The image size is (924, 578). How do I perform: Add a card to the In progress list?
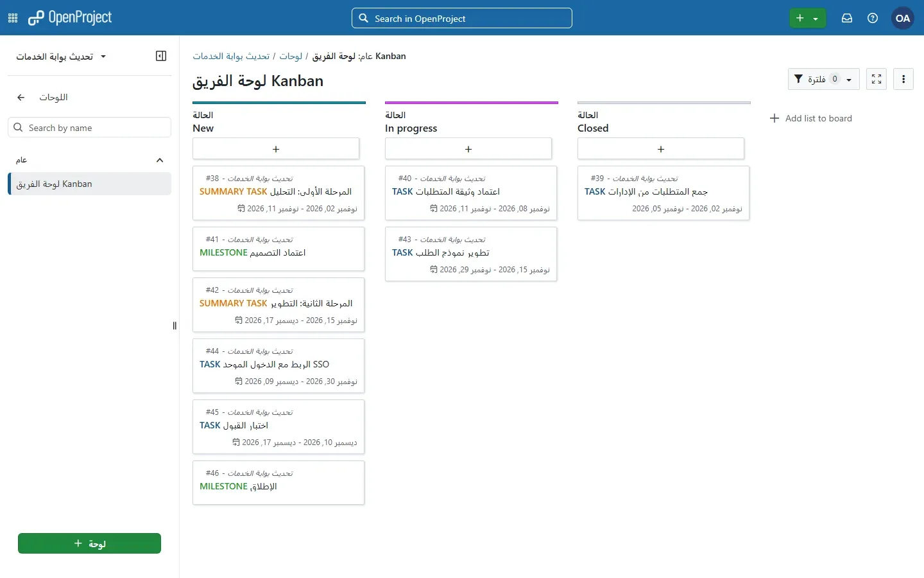468,149
